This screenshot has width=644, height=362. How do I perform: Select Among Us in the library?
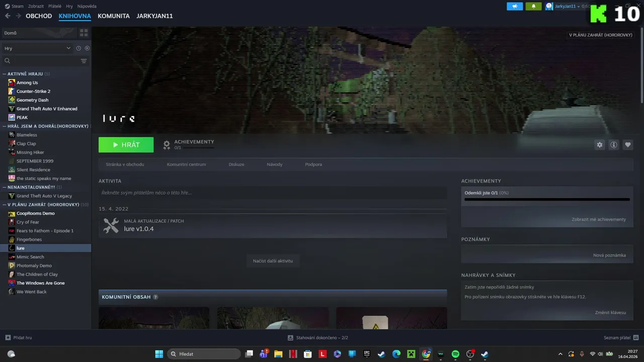click(27, 82)
